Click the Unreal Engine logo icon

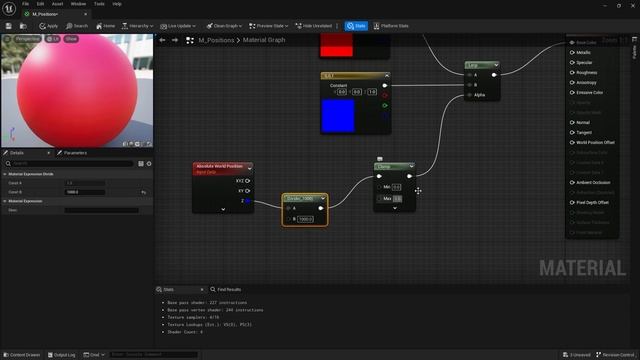(x=9, y=8)
